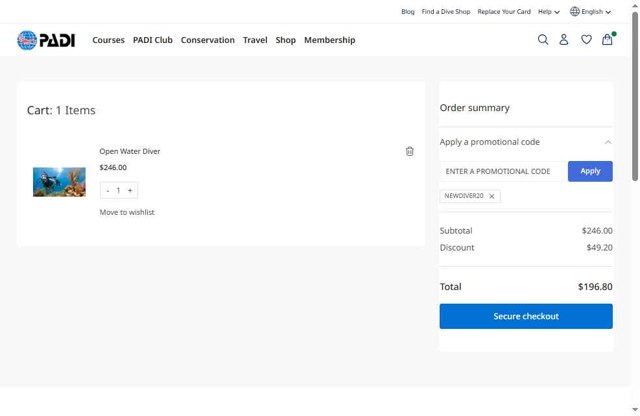Click the Subtotal $246.00 value
The height and width of the screenshot is (416, 640).
pos(597,231)
